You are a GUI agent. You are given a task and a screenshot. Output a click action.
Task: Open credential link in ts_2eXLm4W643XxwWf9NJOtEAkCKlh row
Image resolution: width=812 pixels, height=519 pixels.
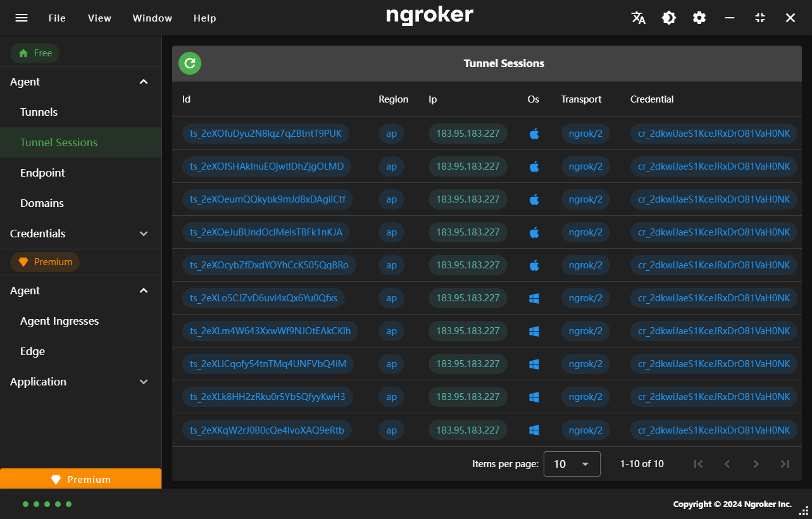[714, 331]
